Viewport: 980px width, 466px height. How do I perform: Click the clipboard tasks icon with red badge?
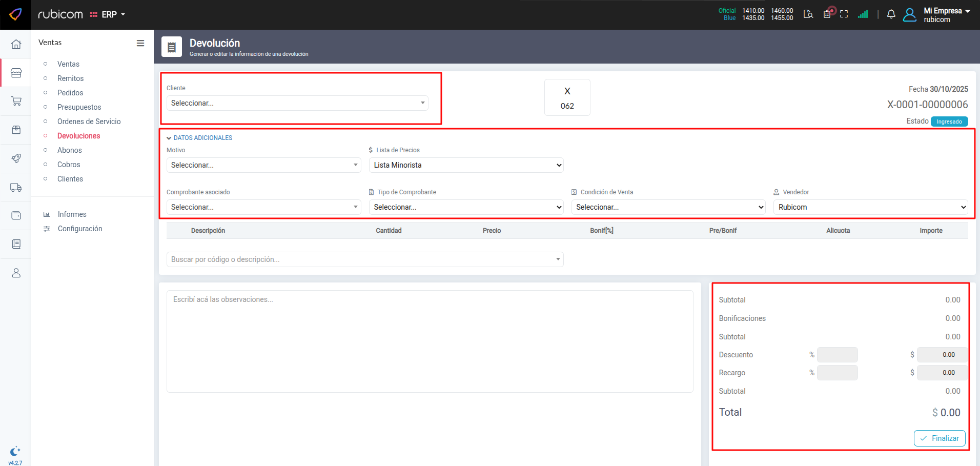pos(827,14)
